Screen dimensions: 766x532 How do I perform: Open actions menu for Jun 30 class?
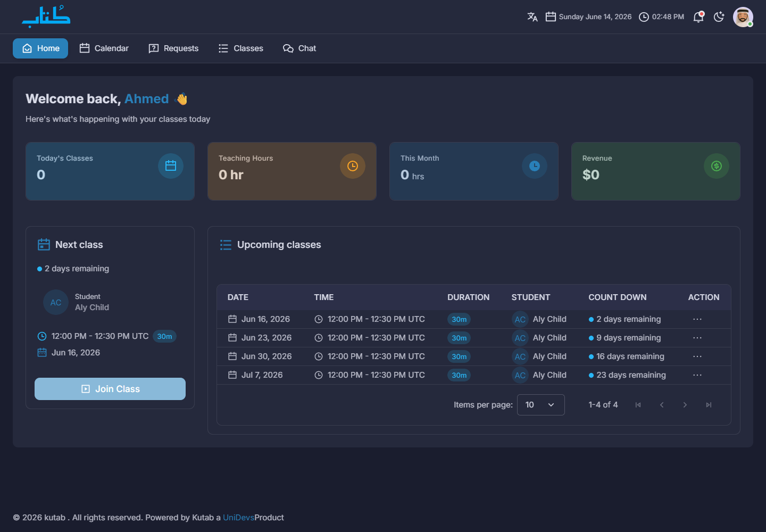coord(697,356)
